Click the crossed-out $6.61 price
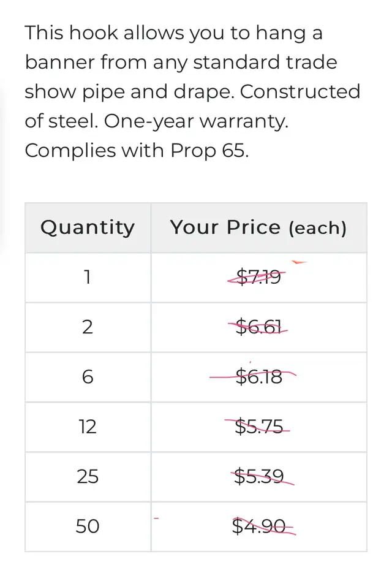This screenshot has height=578, width=392. point(258,327)
